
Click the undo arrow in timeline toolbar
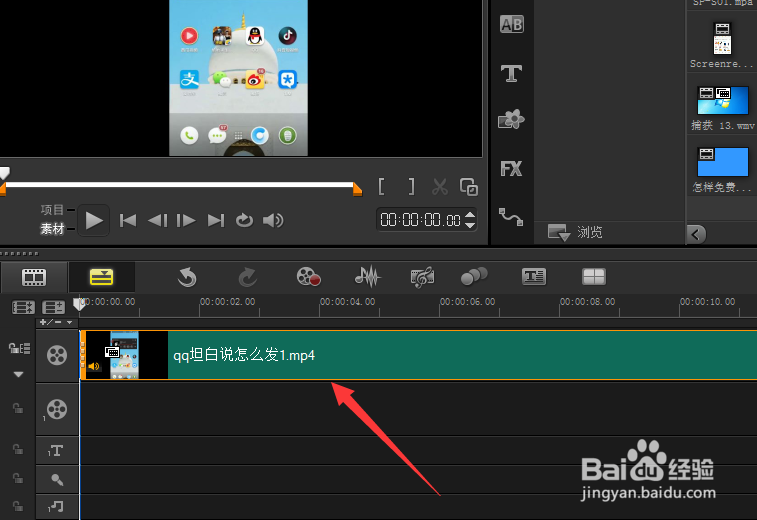tap(187, 278)
